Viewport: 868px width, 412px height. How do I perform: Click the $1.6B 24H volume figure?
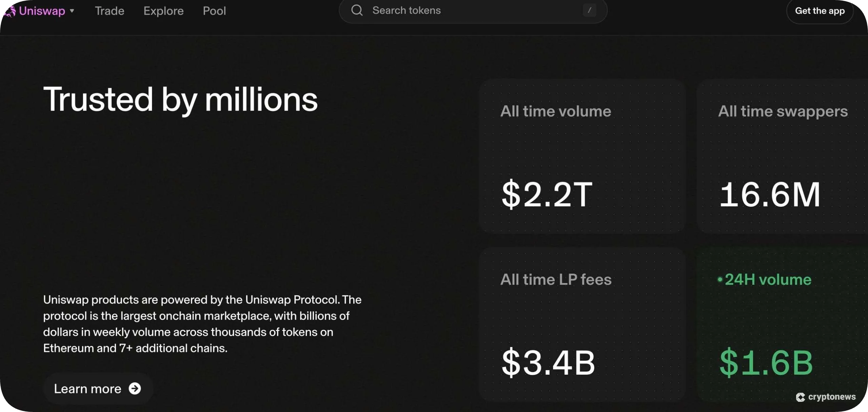tap(766, 363)
